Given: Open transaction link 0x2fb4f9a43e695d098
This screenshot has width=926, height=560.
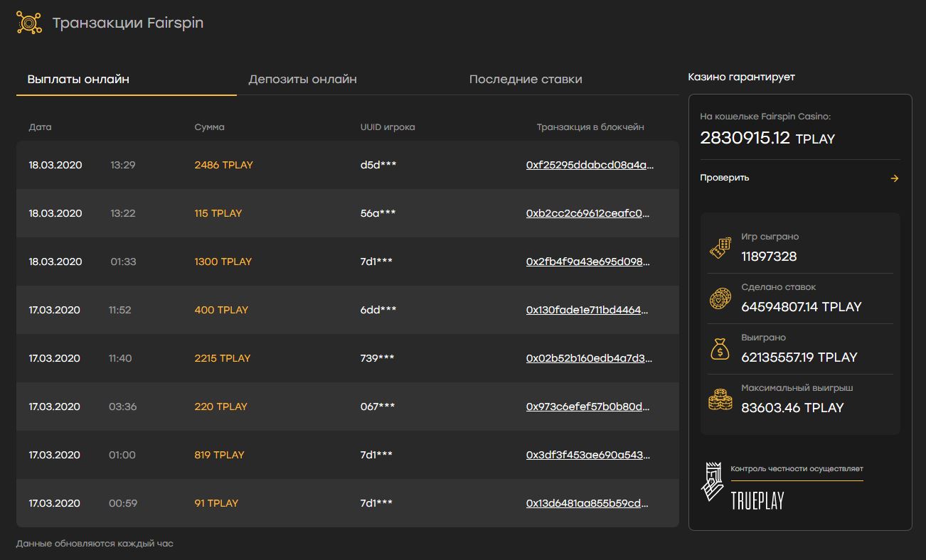Looking at the screenshot, I should (x=587, y=262).
